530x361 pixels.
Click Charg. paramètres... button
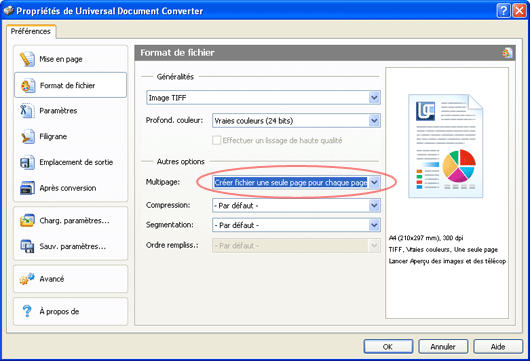click(x=71, y=220)
